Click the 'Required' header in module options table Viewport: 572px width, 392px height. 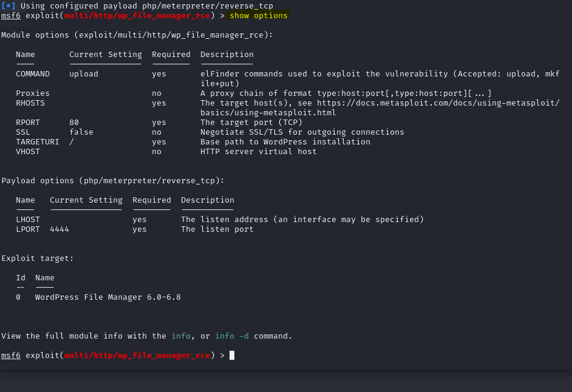click(x=171, y=55)
